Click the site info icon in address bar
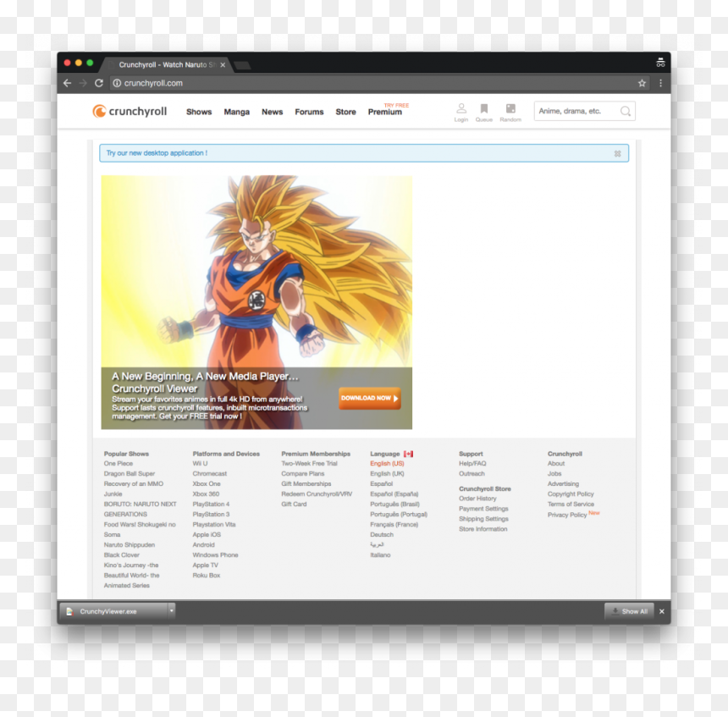This screenshot has width=728, height=717. point(117,83)
